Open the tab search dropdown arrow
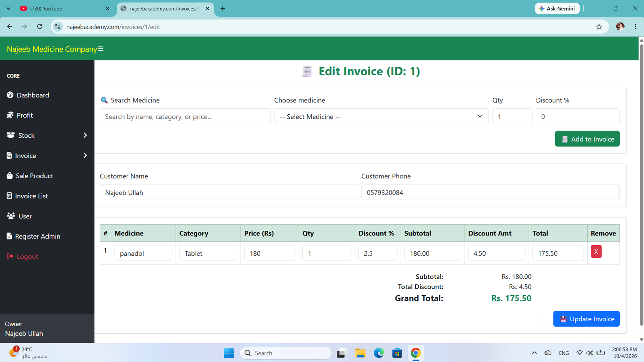Image resolution: width=644 pixels, height=362 pixels. coord(8,8)
